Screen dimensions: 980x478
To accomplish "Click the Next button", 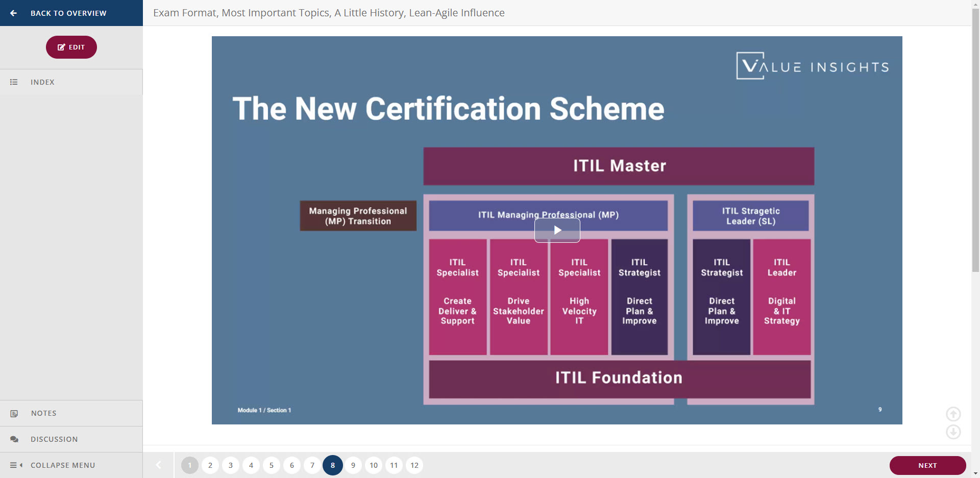I will (x=928, y=465).
